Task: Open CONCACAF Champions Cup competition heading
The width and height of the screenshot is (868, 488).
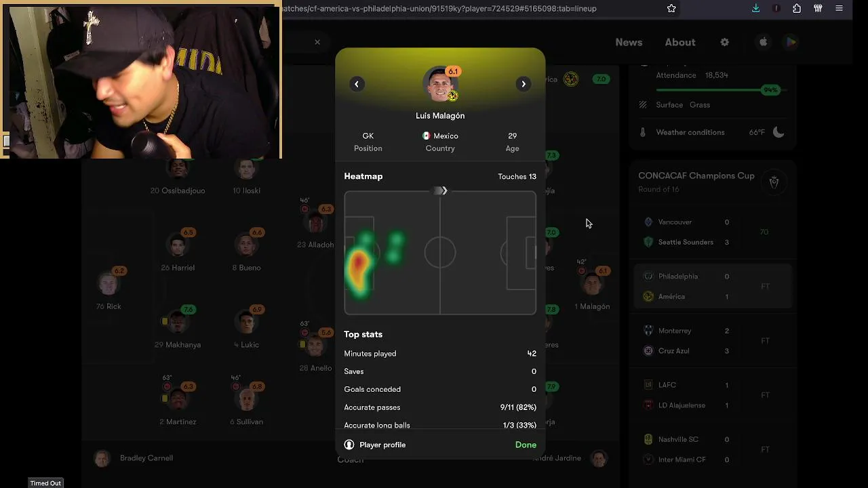Action: pyautogui.click(x=696, y=176)
